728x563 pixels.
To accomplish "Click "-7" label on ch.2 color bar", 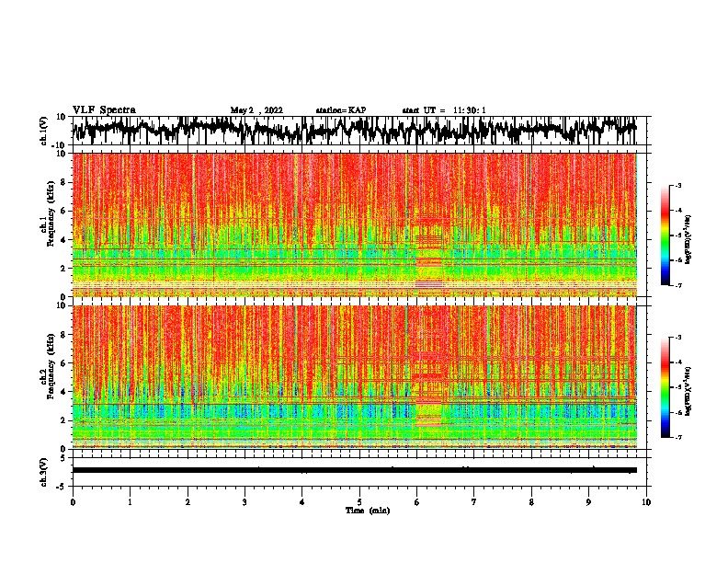I will (678, 437).
